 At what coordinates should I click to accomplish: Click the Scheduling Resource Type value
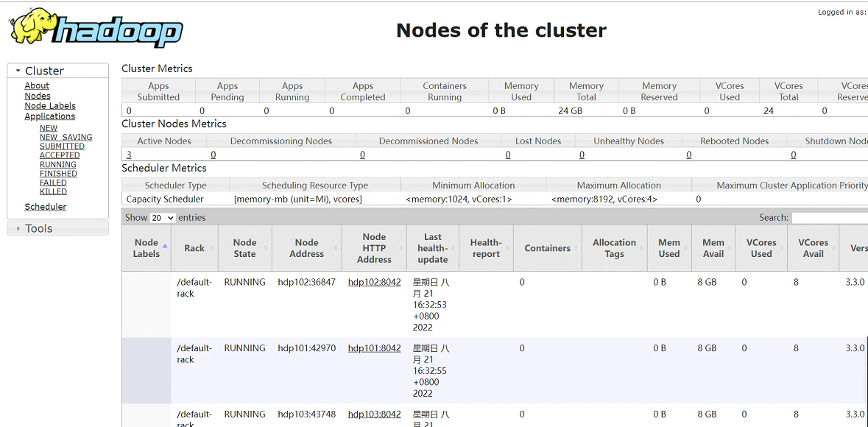coord(298,199)
